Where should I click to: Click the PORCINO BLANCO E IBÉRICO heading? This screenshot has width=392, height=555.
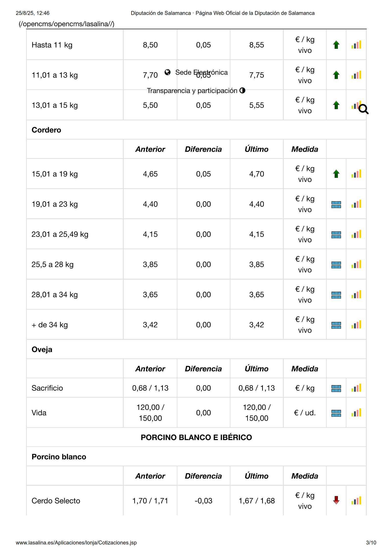point(196,437)
